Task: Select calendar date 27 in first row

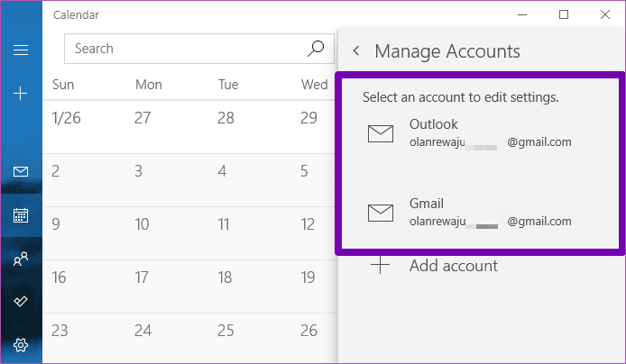Action: click(143, 118)
